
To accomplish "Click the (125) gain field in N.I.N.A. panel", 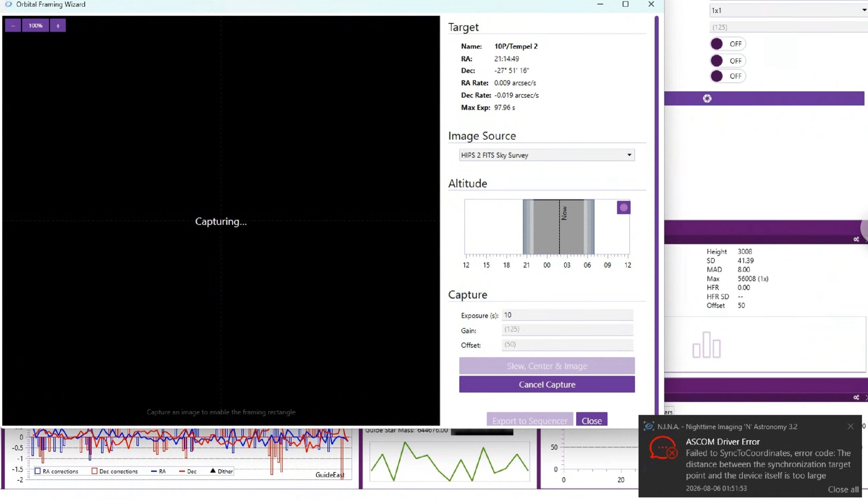I will [x=788, y=27].
